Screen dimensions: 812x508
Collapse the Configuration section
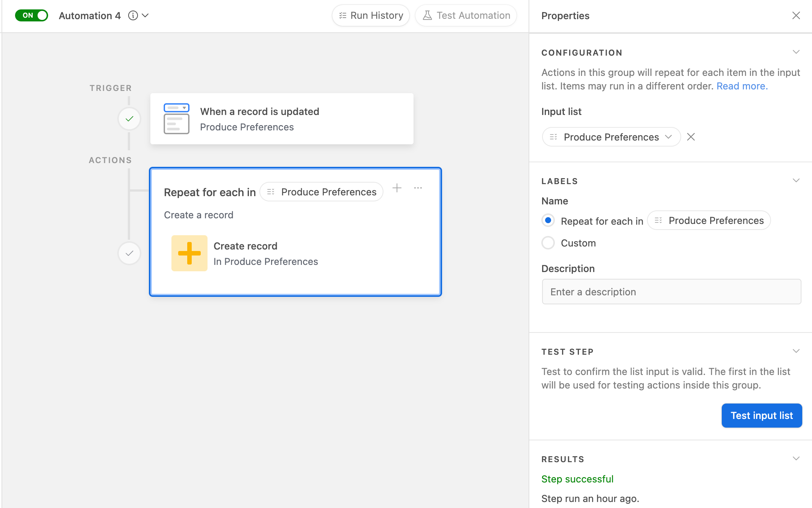coord(796,52)
